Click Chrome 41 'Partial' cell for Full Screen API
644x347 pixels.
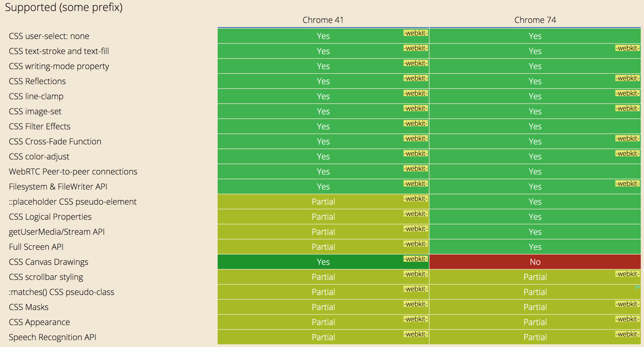323,247
